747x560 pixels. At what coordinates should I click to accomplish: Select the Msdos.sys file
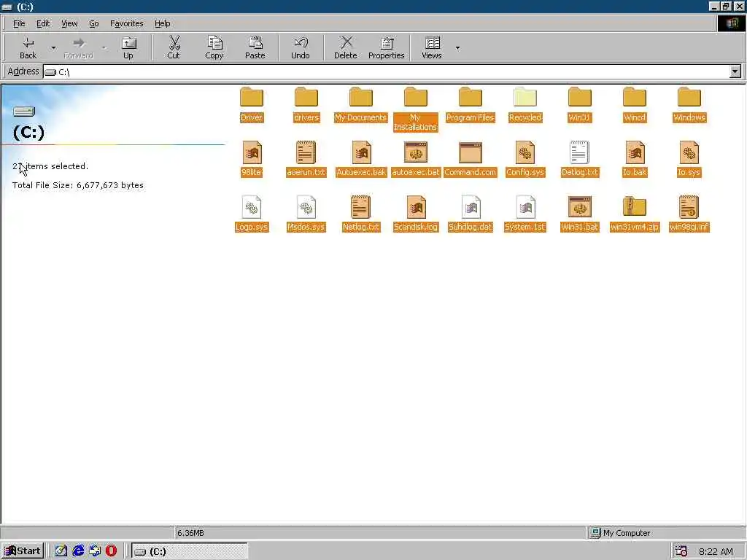point(306,214)
